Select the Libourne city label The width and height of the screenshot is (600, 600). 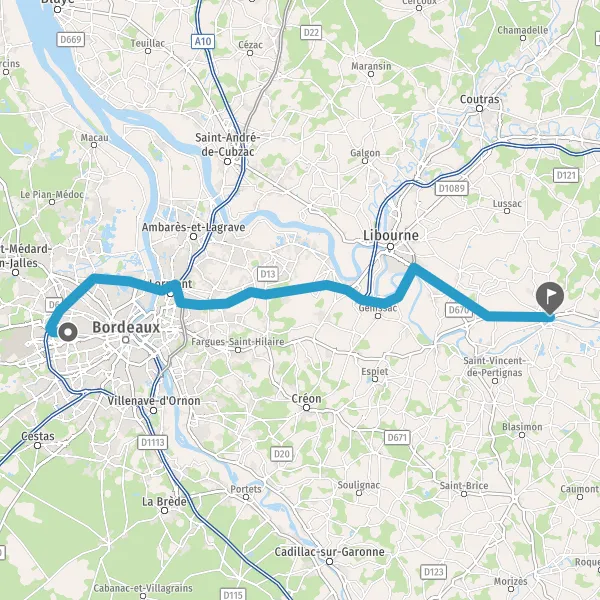pyautogui.click(x=391, y=235)
